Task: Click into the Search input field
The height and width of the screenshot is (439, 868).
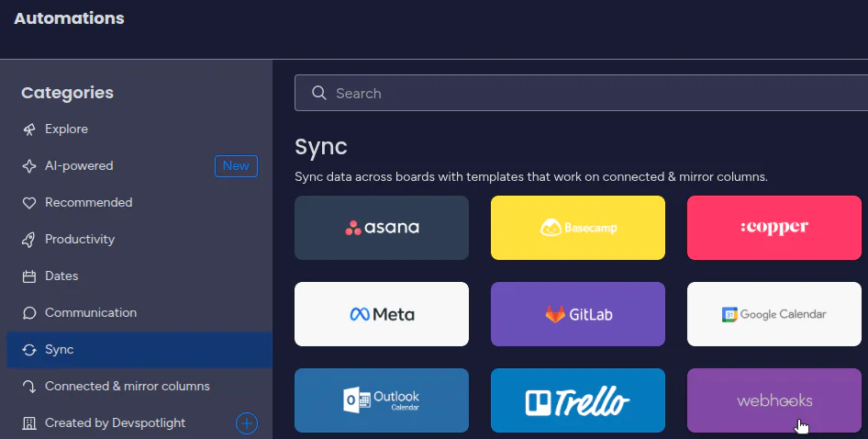Action: tap(581, 93)
